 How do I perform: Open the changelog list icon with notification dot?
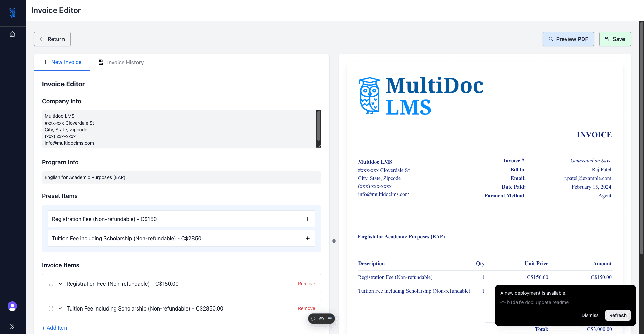(x=330, y=318)
